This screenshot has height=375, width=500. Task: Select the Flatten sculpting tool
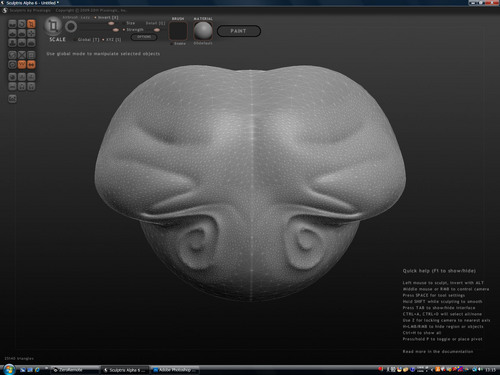22,33
